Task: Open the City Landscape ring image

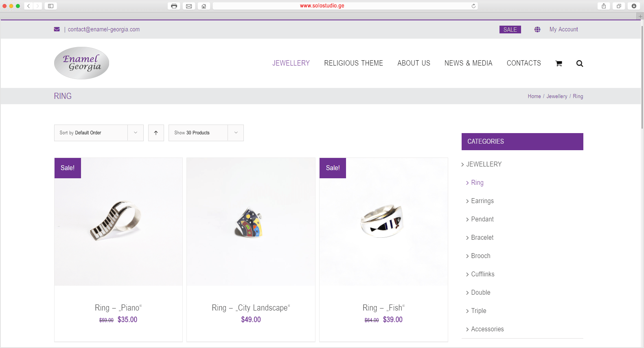Action: (251, 222)
